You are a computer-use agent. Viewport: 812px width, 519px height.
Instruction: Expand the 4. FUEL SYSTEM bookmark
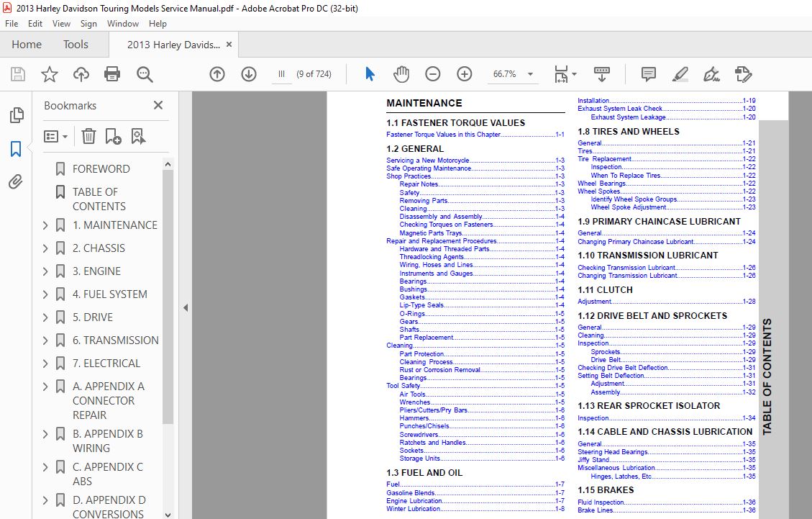pos(45,294)
